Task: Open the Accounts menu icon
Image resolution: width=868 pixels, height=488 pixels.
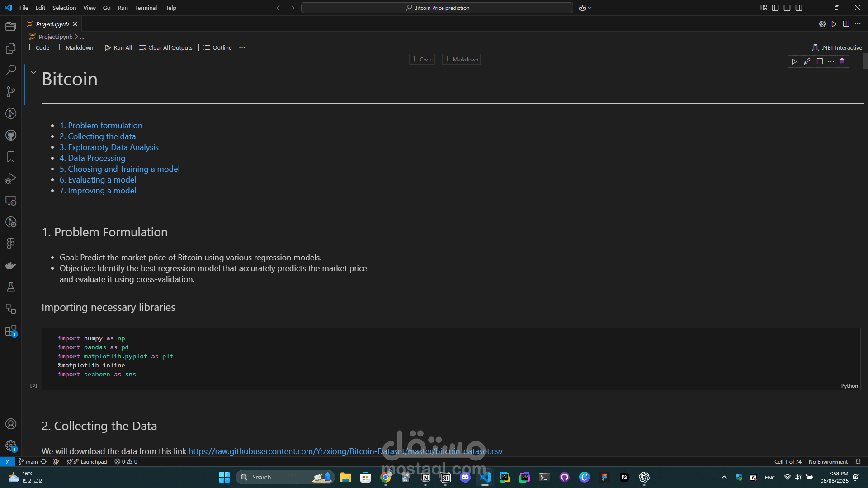Action: click(x=11, y=424)
